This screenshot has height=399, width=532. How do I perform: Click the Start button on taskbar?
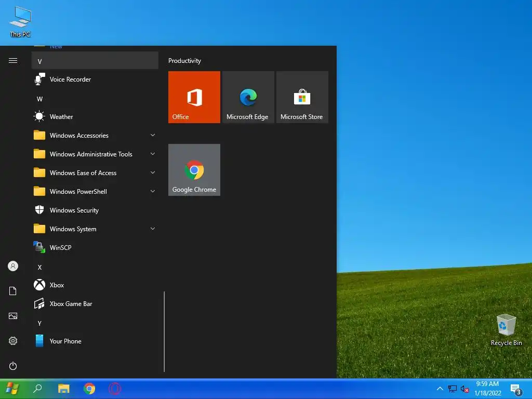tap(12, 389)
